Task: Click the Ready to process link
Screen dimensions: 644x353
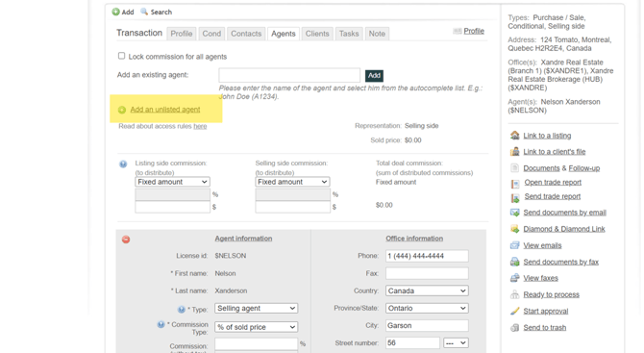Action: (x=551, y=294)
